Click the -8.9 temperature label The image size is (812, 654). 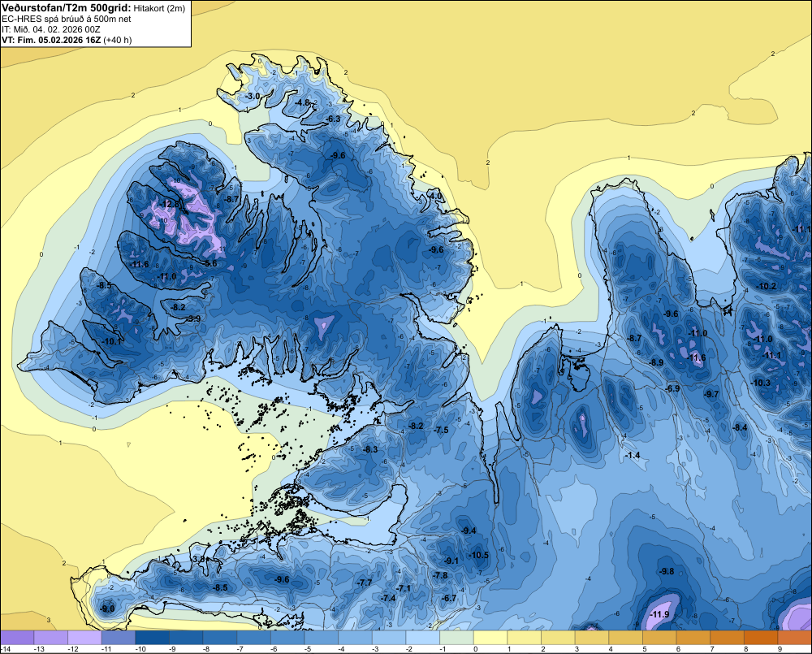pos(656,362)
